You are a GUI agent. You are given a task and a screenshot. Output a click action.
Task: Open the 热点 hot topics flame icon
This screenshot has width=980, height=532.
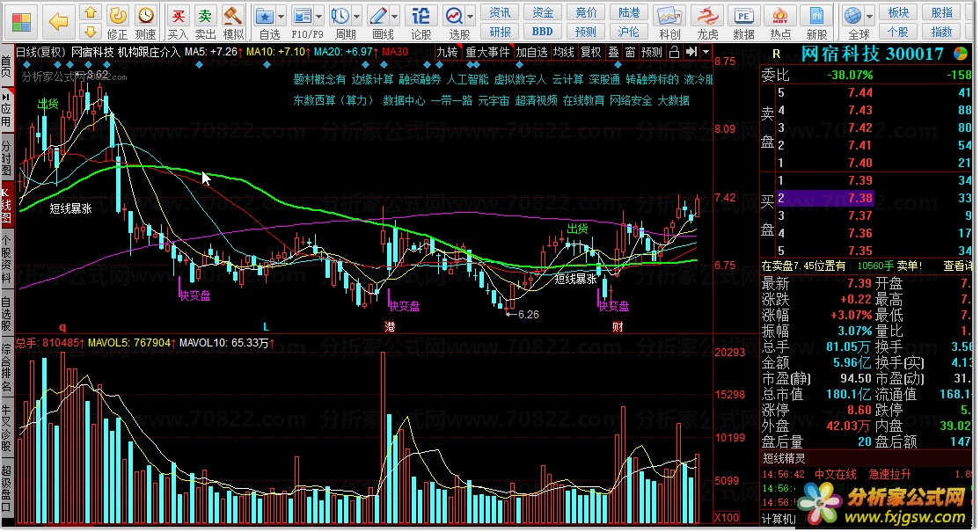tap(780, 16)
